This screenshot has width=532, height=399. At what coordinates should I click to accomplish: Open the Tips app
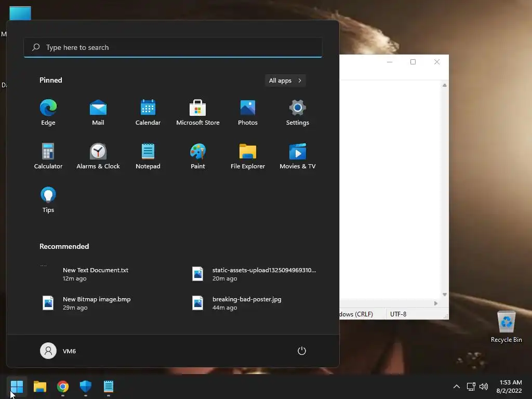48,200
